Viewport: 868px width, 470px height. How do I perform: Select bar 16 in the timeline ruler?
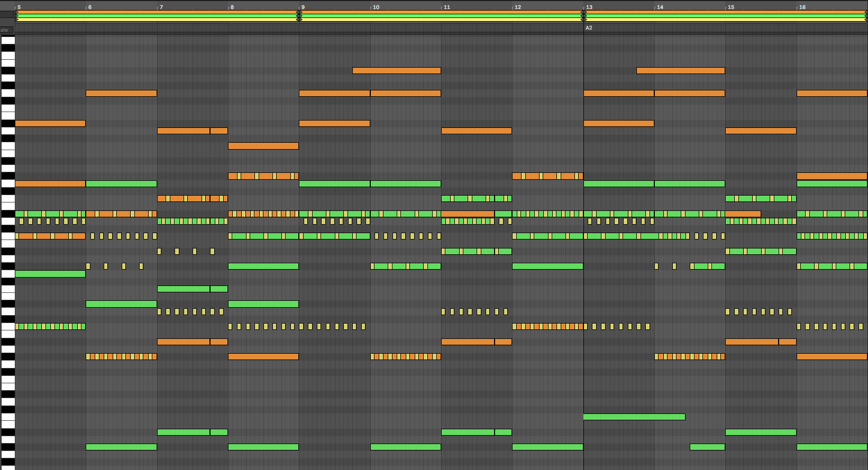(802, 7)
